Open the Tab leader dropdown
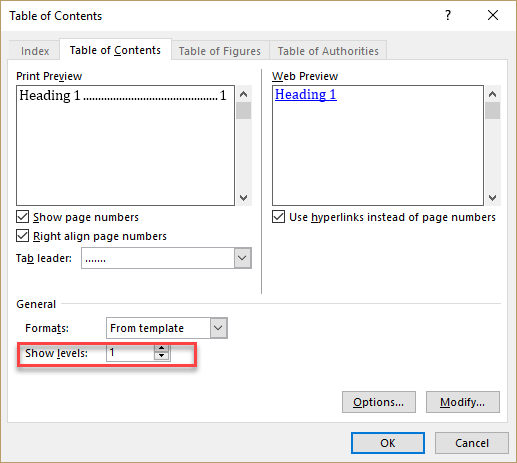517x463 pixels. [x=242, y=258]
